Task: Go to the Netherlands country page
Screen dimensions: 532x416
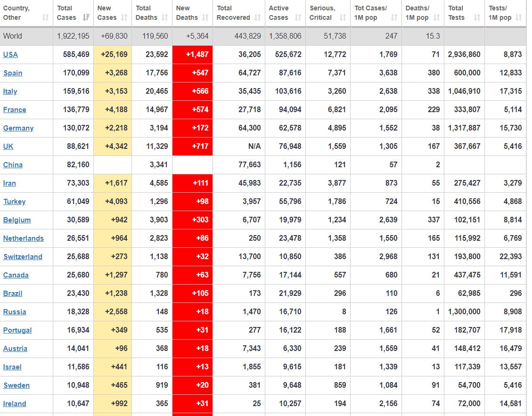Action: [x=23, y=238]
